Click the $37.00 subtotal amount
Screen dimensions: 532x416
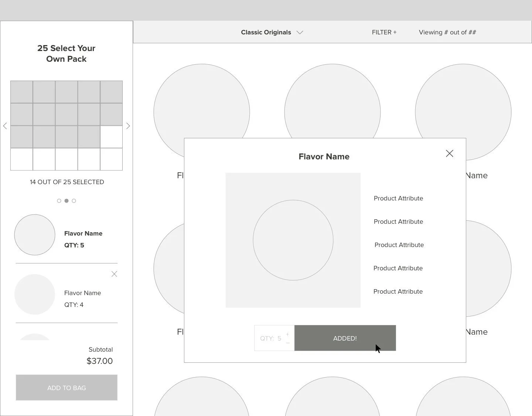100,361
